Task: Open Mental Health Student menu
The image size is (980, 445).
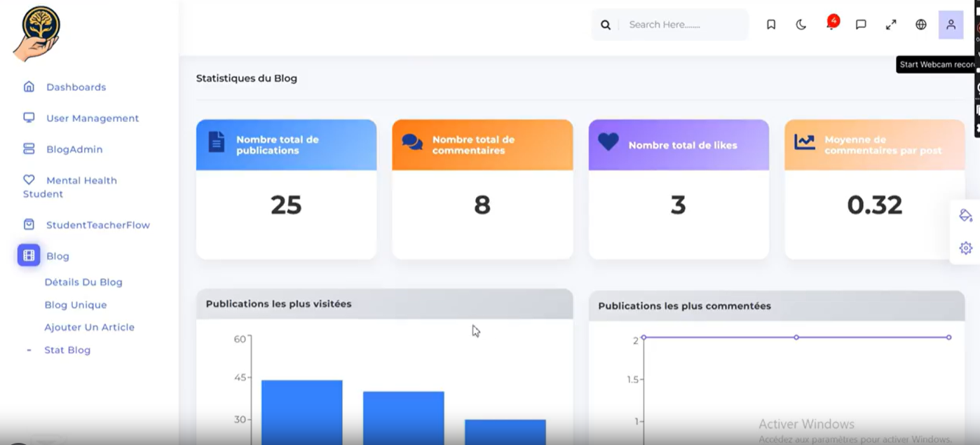Action: (70, 187)
